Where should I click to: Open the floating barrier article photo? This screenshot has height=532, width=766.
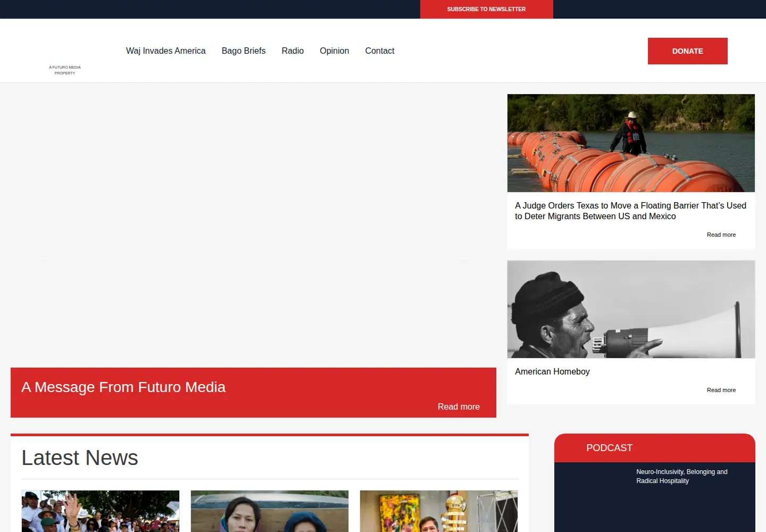pos(631,143)
